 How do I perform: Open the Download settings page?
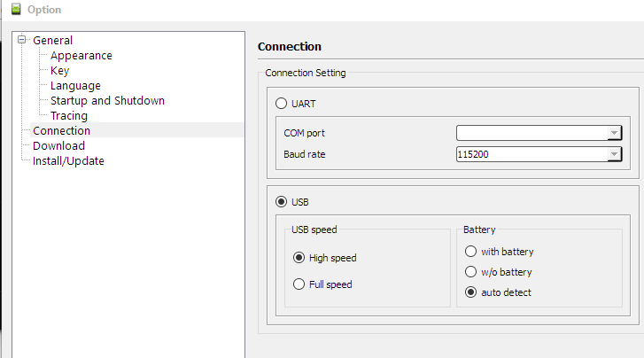58,145
